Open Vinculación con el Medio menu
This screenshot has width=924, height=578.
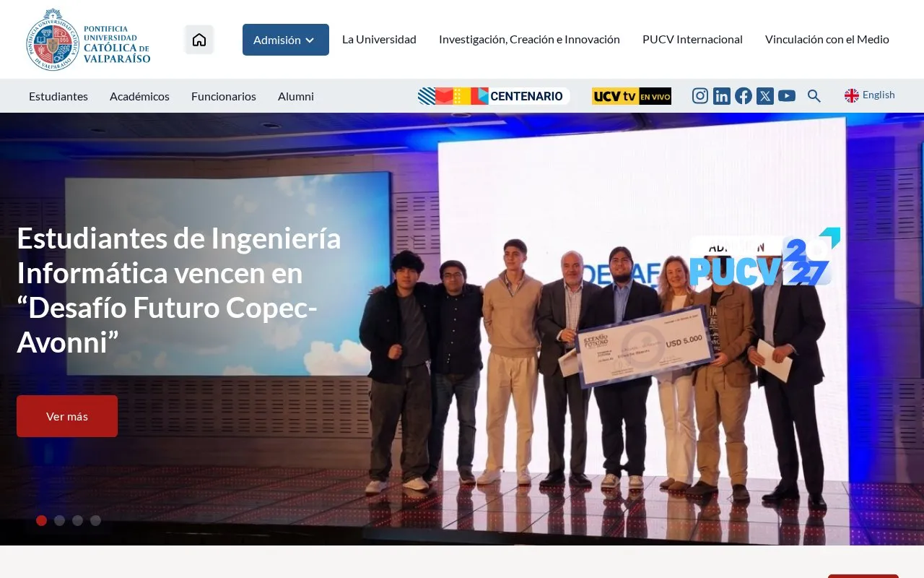pos(827,40)
